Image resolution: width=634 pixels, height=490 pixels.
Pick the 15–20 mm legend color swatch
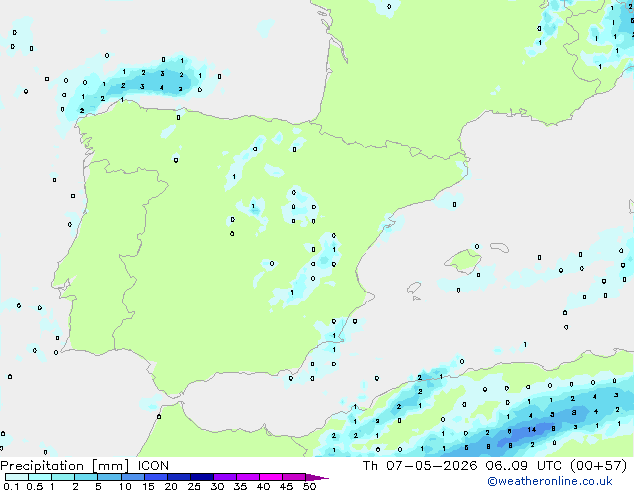[x=155, y=477]
